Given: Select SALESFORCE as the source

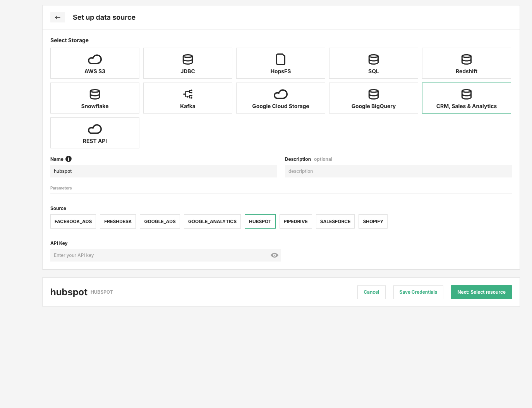Looking at the screenshot, I should click(335, 221).
